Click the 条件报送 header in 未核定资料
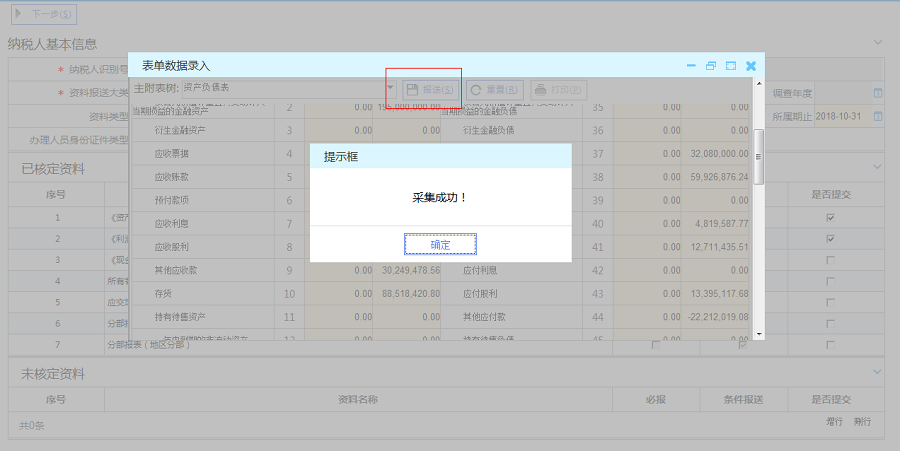 (743, 399)
